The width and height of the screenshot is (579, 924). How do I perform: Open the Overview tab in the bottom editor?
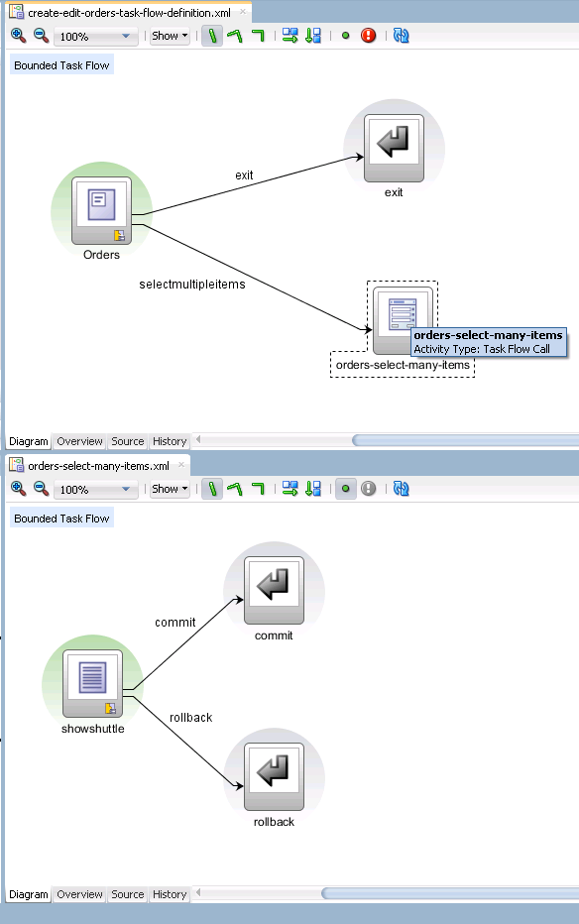[x=79, y=894]
